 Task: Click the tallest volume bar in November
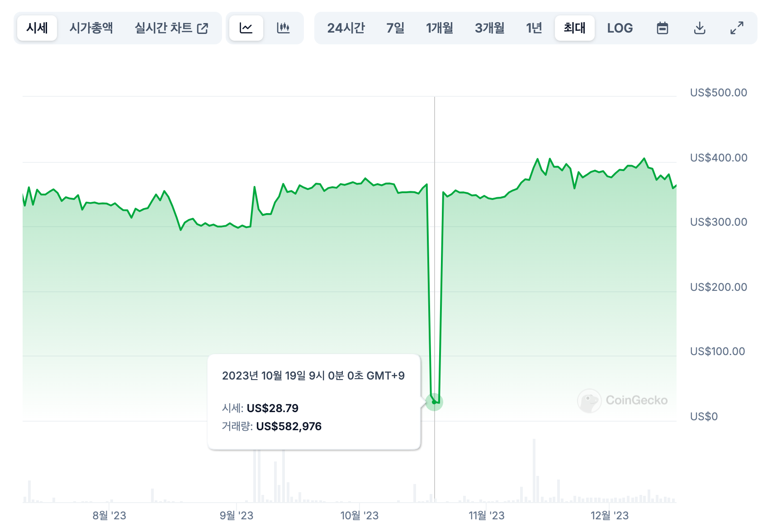534,470
